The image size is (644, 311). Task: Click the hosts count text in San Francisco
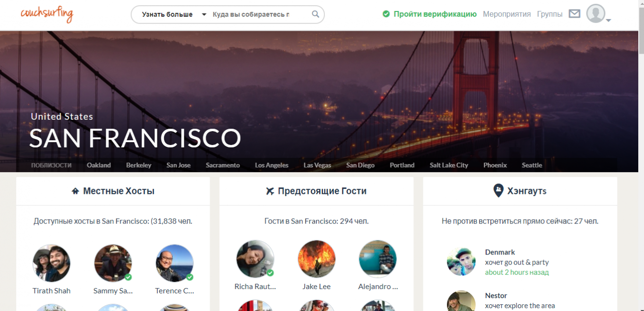(x=113, y=221)
